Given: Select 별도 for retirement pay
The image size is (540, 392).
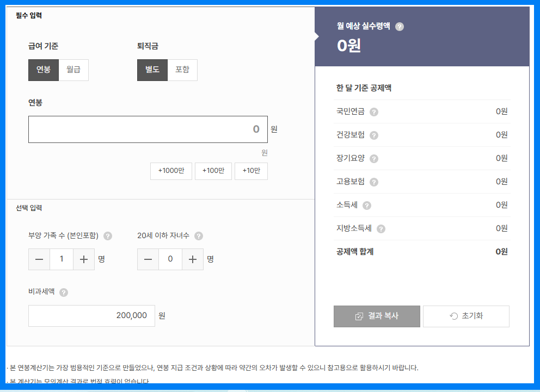Looking at the screenshot, I should click(x=152, y=70).
